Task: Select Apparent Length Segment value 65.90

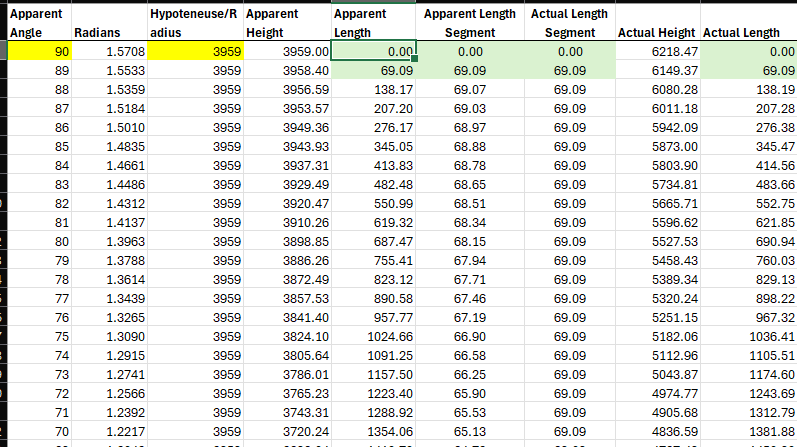Action: [x=470, y=393]
